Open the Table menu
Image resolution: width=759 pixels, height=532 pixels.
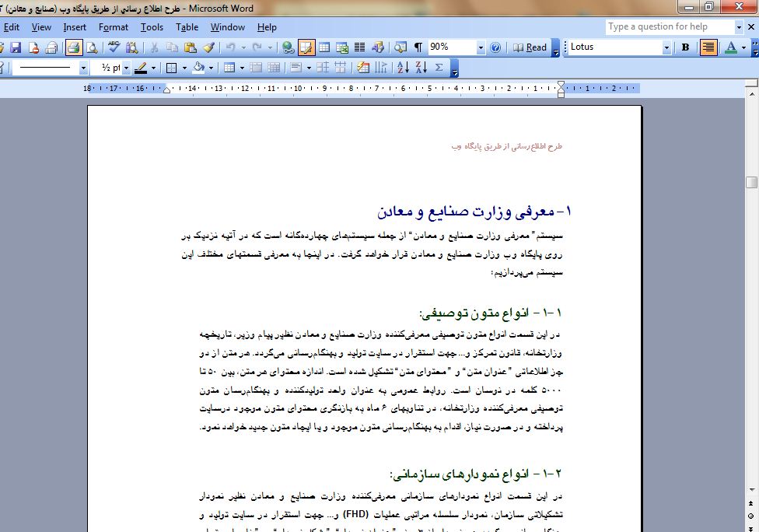[187, 27]
